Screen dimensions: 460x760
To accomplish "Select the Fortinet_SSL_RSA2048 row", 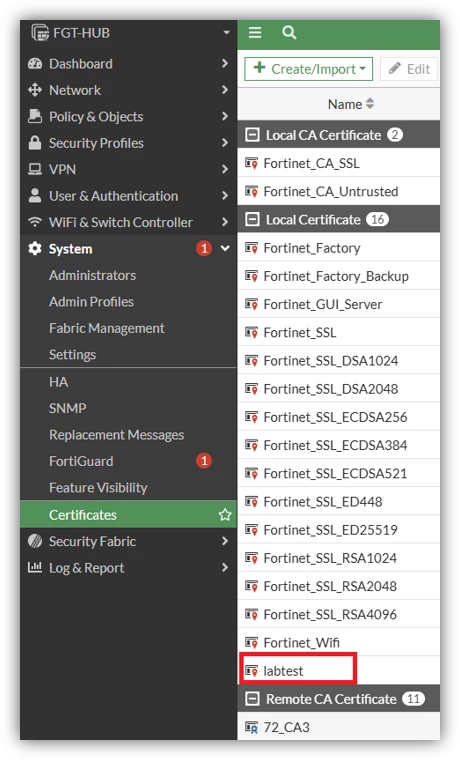I will point(339,586).
